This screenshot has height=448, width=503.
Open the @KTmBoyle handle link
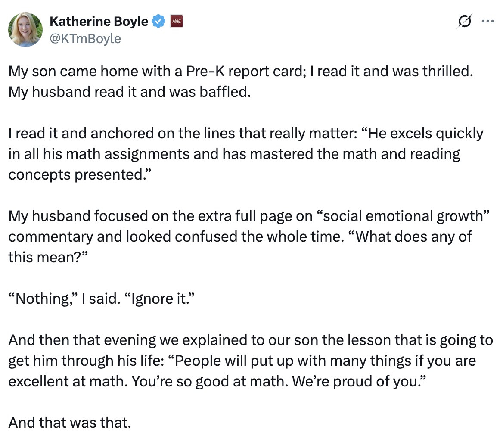(x=85, y=39)
